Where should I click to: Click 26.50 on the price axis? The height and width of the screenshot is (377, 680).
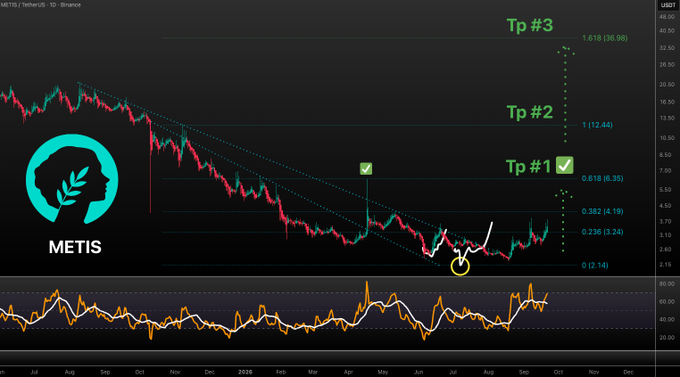point(667,65)
